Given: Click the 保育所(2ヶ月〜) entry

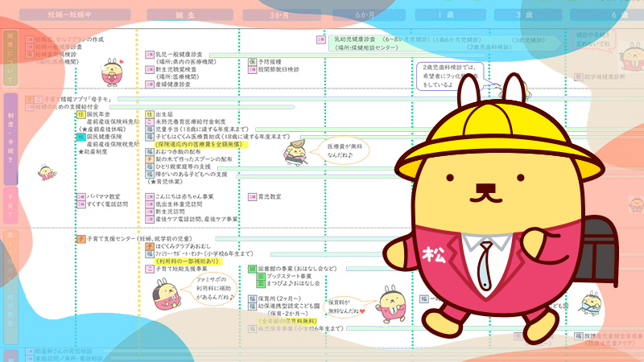Looking at the screenshot, I should [279, 298].
